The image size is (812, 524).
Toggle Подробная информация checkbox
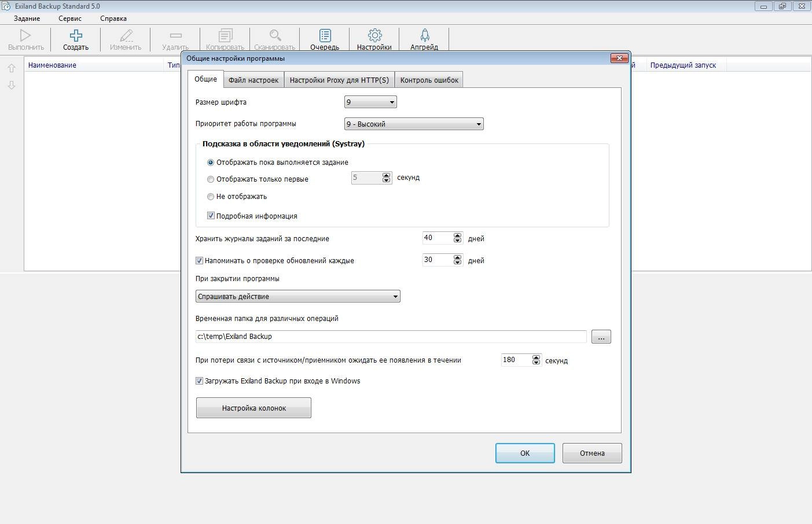211,216
